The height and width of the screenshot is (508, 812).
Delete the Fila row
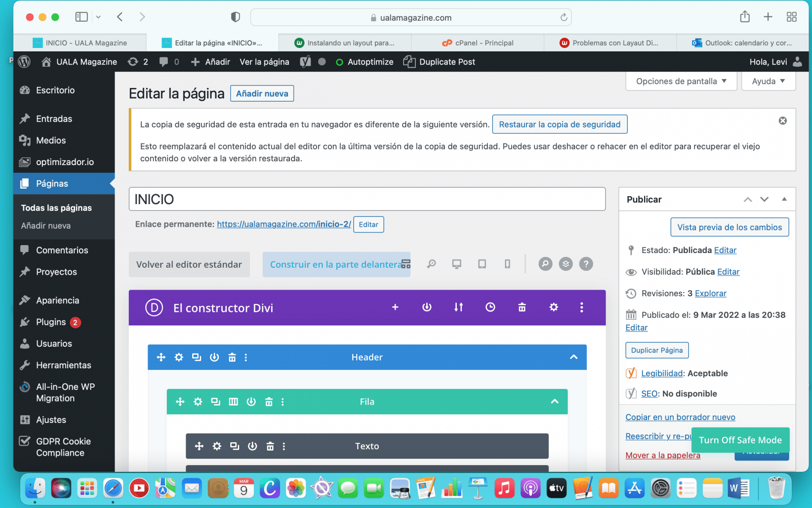269,402
